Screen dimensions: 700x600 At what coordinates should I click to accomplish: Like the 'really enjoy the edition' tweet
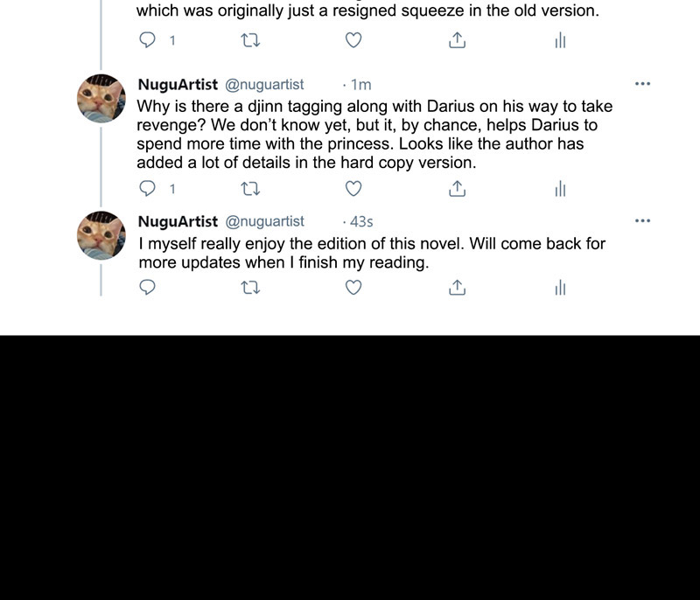pyautogui.click(x=353, y=288)
